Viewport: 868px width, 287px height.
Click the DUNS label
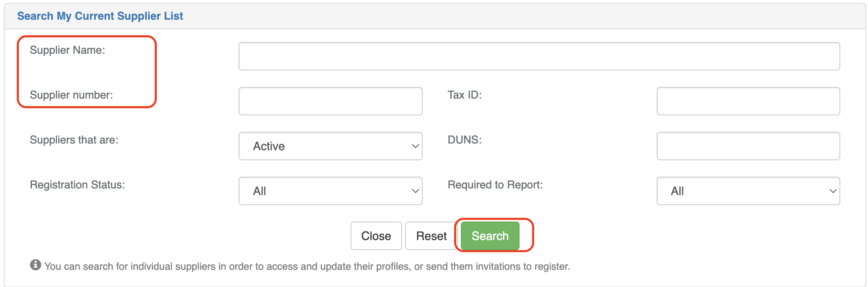pyautogui.click(x=465, y=140)
